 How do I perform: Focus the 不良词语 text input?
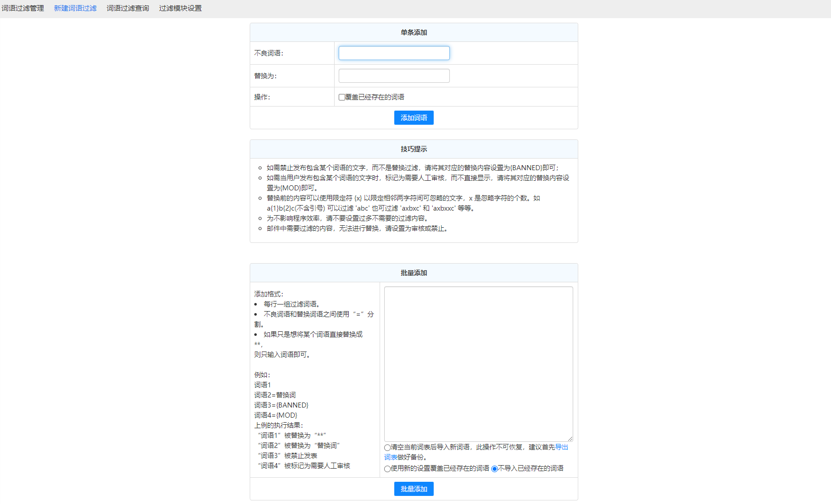point(394,53)
